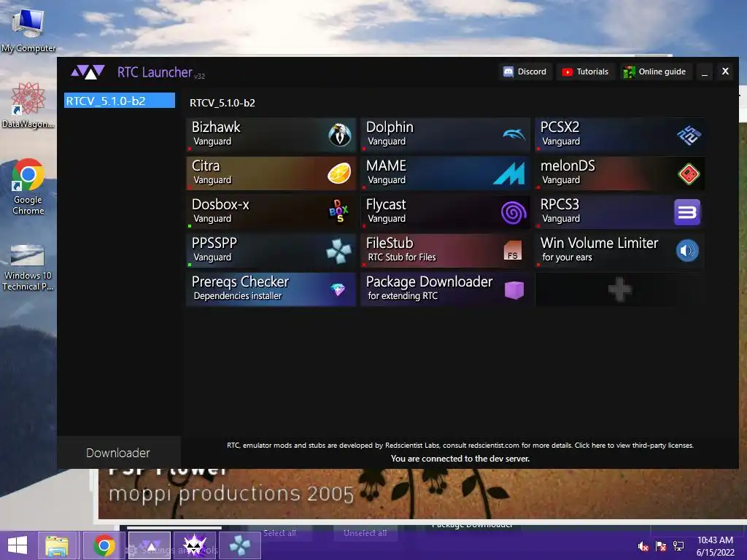
Task: Select the Flycast Vanguard label
Action: pyautogui.click(x=387, y=219)
